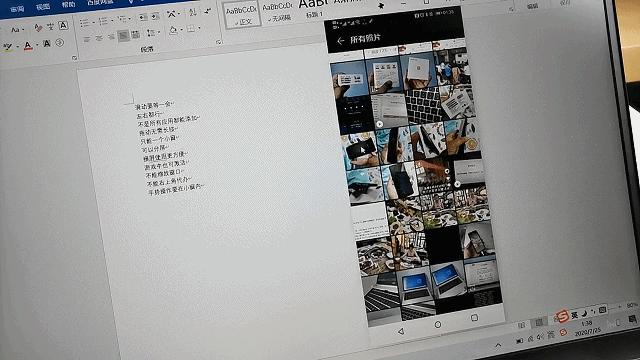Open paragraph group dialog launcher
Image resolution: width=640 pixels, height=360 pixels.
(x=219, y=42)
